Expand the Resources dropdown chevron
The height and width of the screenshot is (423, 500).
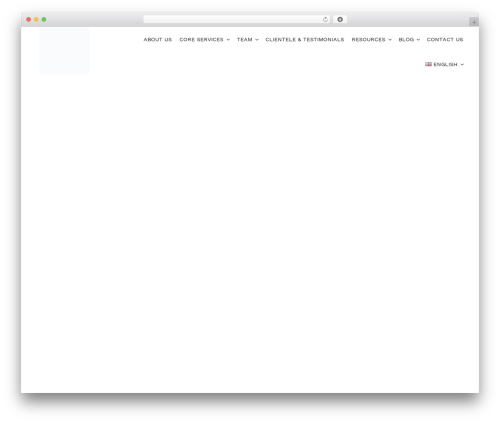coord(390,40)
